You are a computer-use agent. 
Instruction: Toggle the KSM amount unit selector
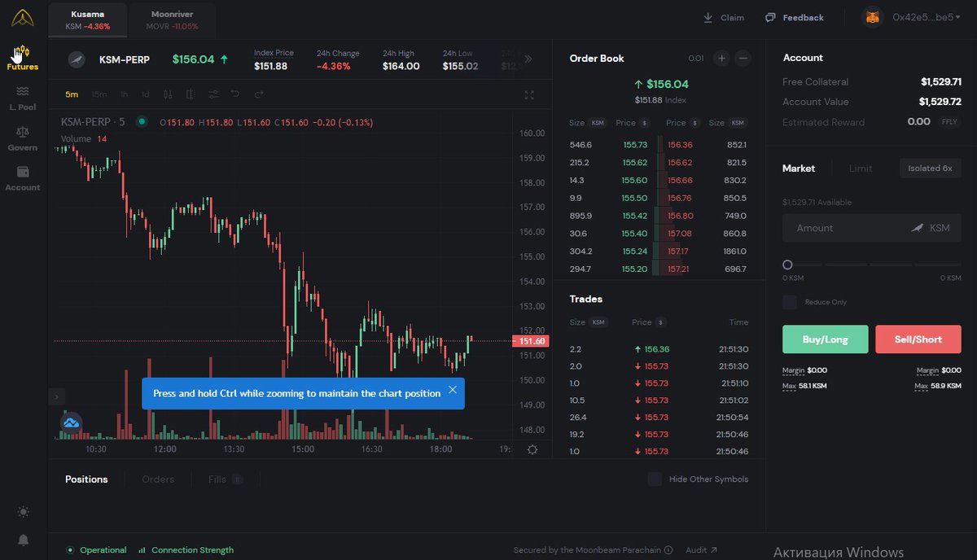[930, 228]
